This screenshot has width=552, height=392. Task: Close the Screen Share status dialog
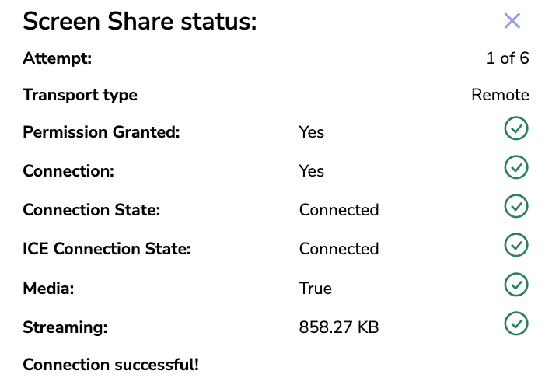click(512, 21)
